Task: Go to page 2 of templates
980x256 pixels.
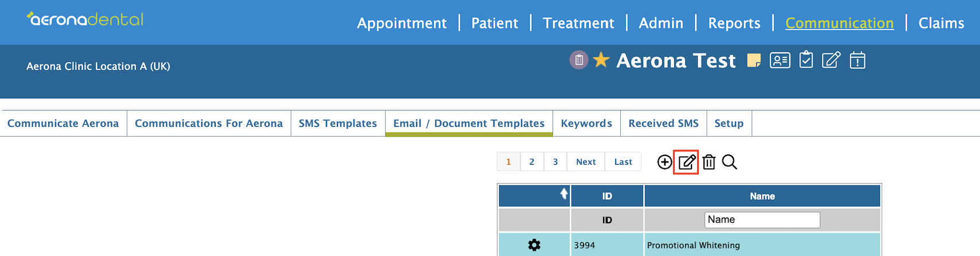Action: [x=532, y=162]
